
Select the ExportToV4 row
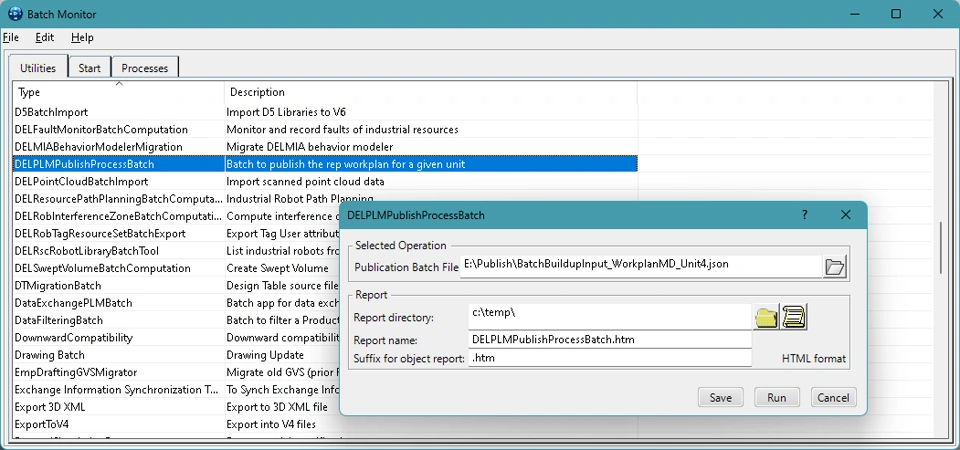[119, 424]
